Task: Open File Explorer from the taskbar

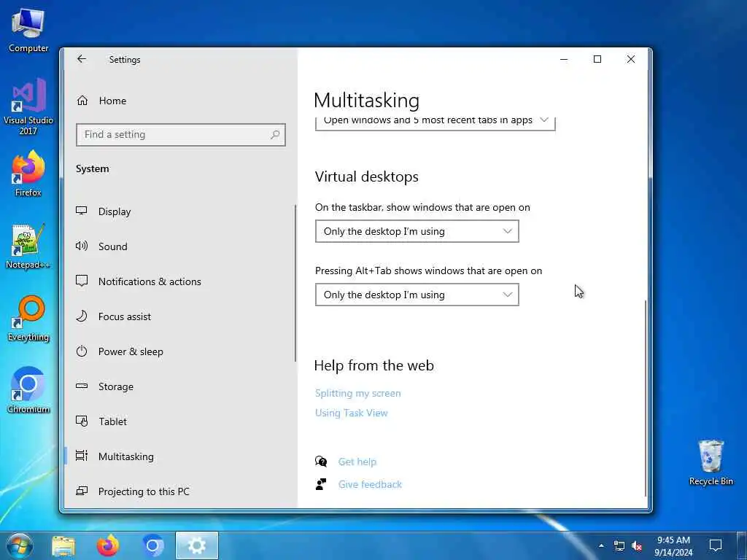Action: 63,546
